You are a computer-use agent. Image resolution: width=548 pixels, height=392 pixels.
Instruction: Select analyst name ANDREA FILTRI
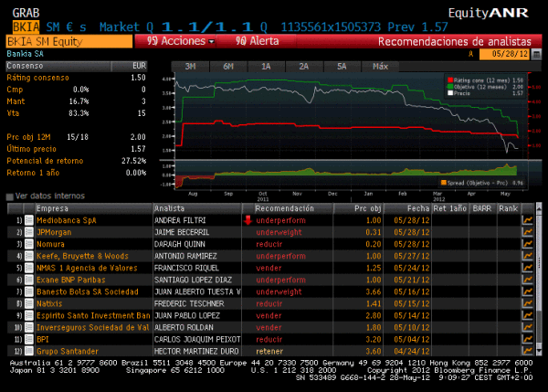(x=180, y=220)
